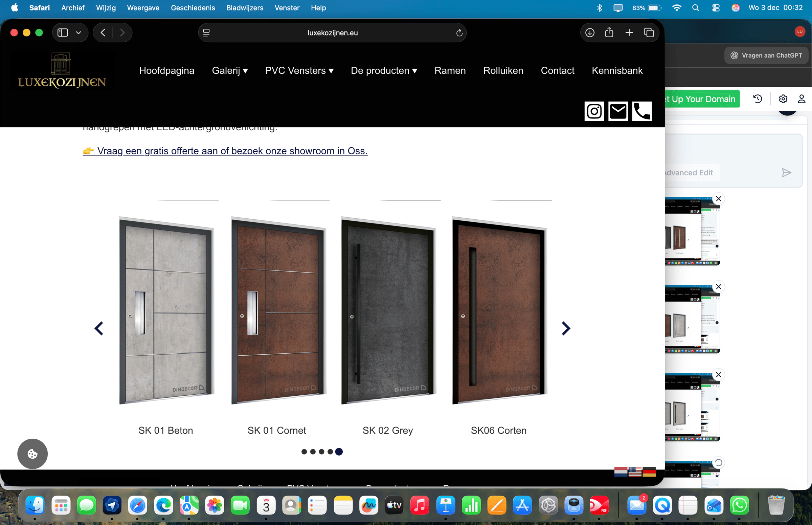812x525 pixels.
Task: Open the Geschiedenis menu
Action: [x=193, y=7]
